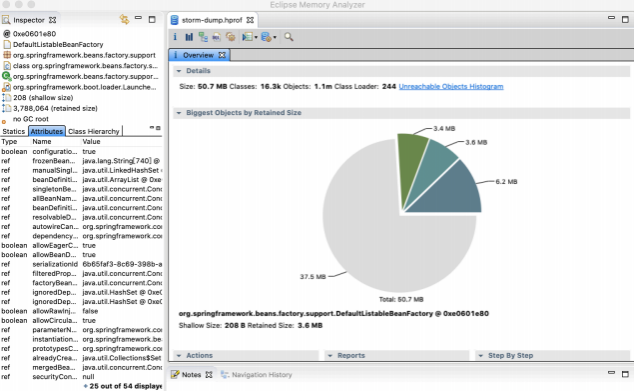Switch to the Statics tab
The width and height of the screenshot is (635, 391).
13,131
